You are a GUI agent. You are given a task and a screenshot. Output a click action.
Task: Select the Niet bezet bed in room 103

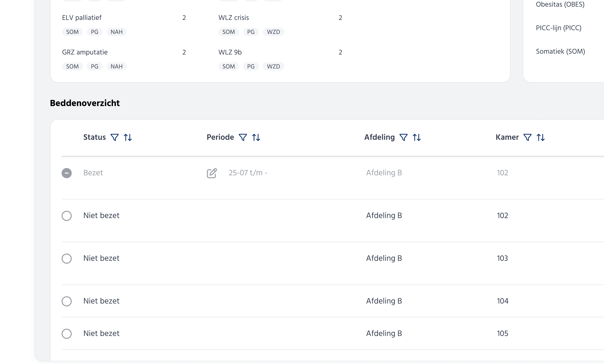[x=67, y=258]
